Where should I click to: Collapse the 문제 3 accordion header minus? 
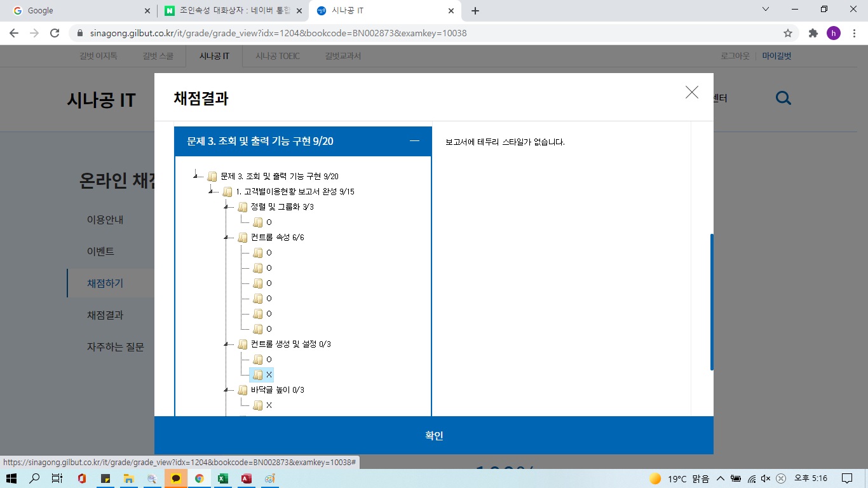click(x=414, y=141)
